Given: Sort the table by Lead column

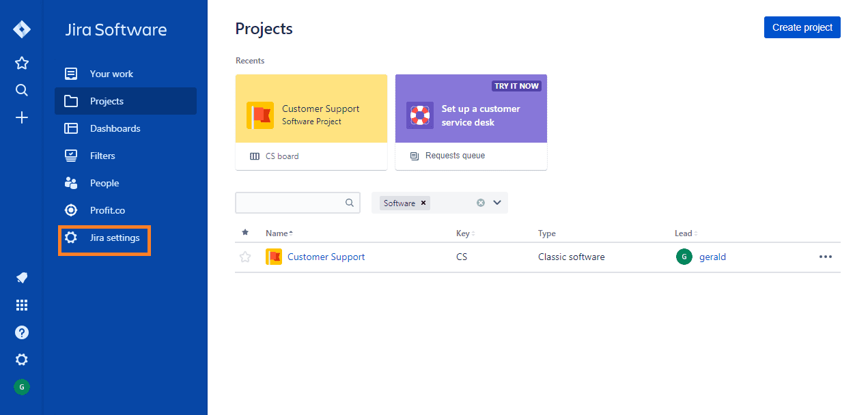Looking at the screenshot, I should [x=686, y=233].
